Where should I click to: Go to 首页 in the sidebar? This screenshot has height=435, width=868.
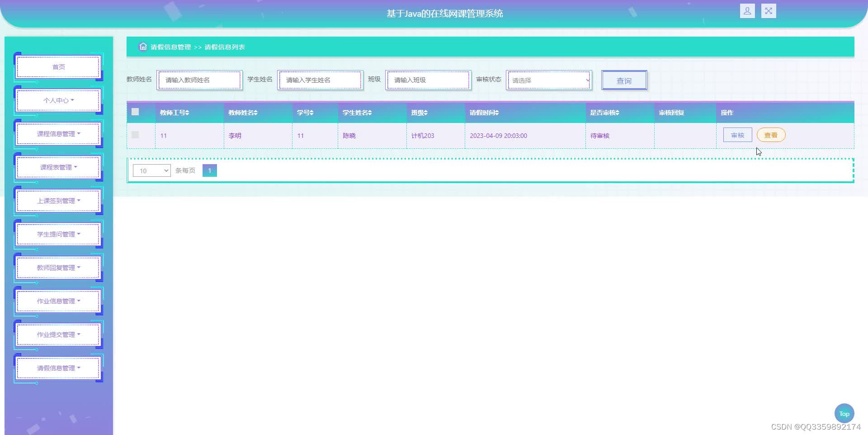(x=58, y=67)
